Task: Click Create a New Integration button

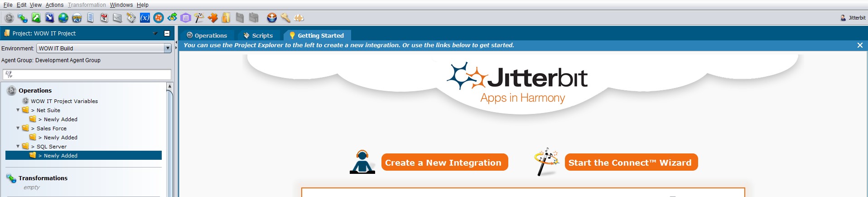Action: pyautogui.click(x=444, y=163)
